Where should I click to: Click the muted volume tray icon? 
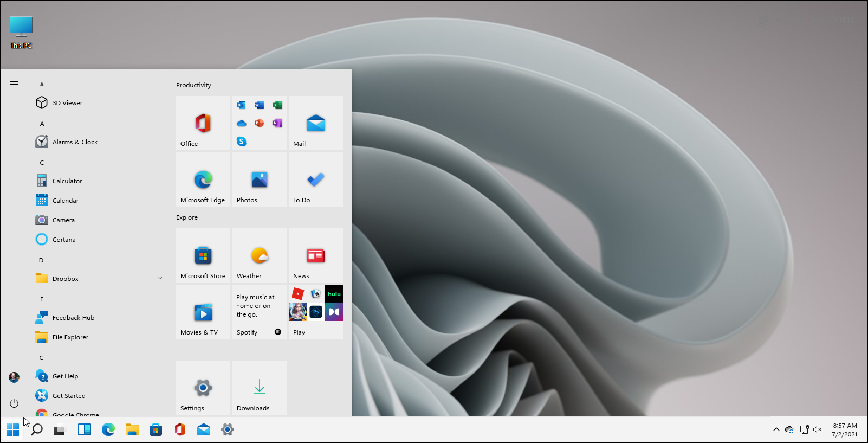[818, 429]
